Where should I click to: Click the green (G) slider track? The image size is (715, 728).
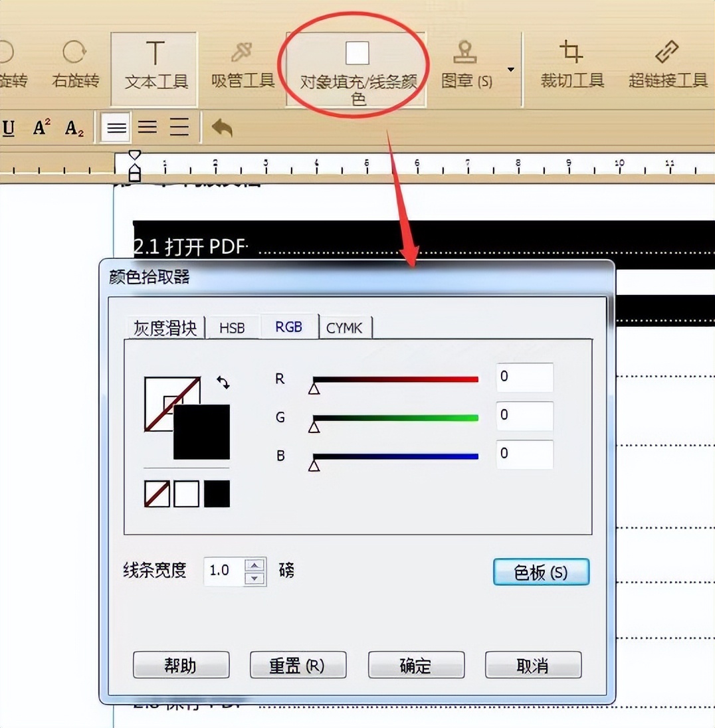396,418
